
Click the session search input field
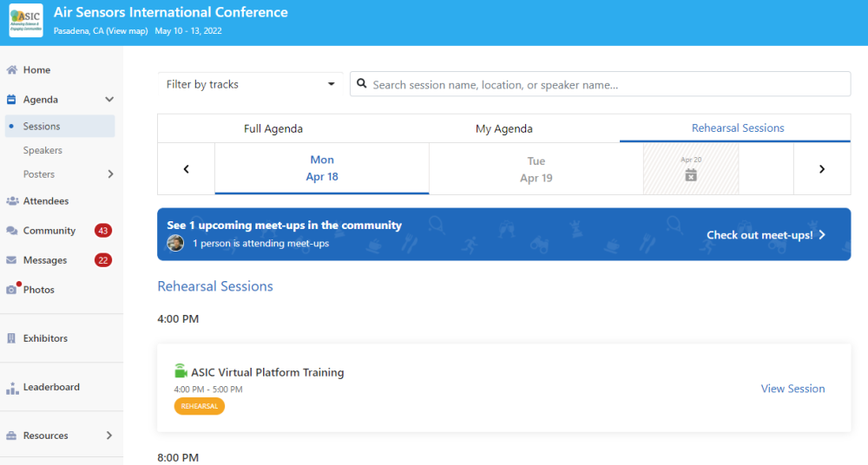[x=600, y=84]
